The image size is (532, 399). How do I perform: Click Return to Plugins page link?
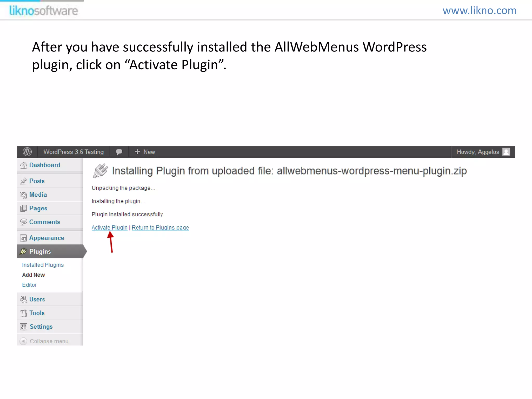coord(160,228)
